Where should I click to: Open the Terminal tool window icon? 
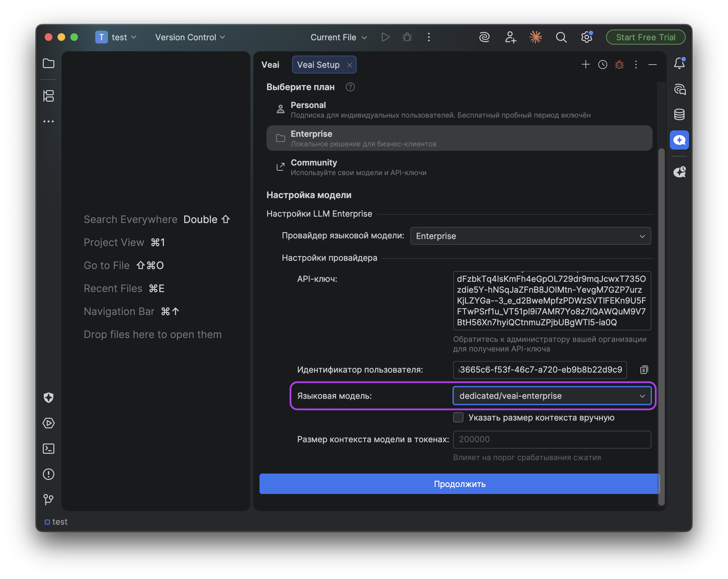[49, 449]
